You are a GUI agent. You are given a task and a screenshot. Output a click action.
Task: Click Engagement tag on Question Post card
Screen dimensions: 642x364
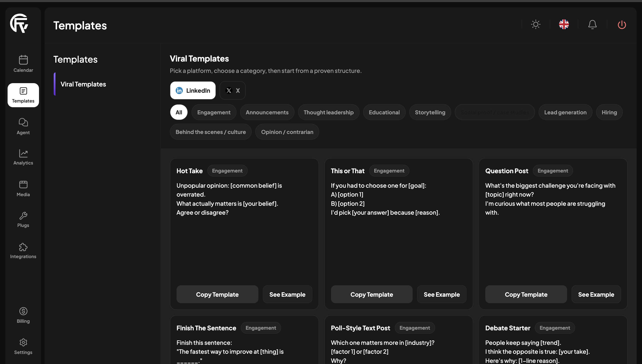pyautogui.click(x=553, y=171)
